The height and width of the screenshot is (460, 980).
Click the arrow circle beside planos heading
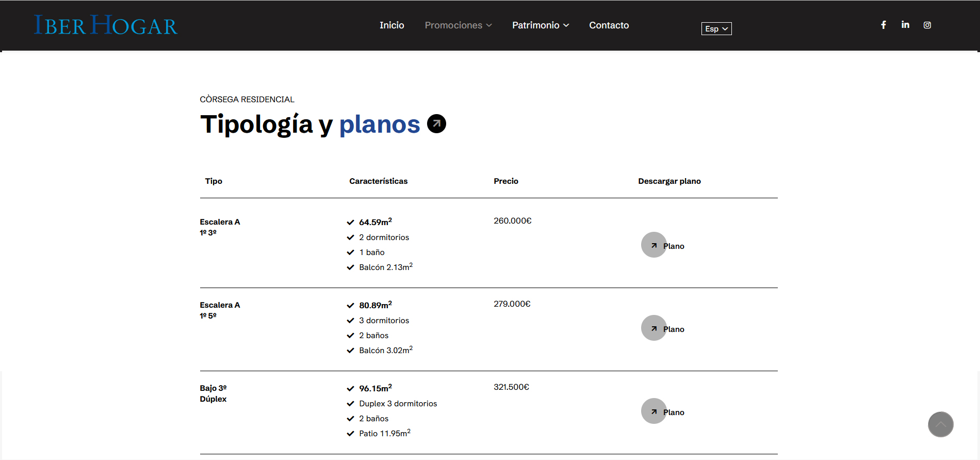436,124
